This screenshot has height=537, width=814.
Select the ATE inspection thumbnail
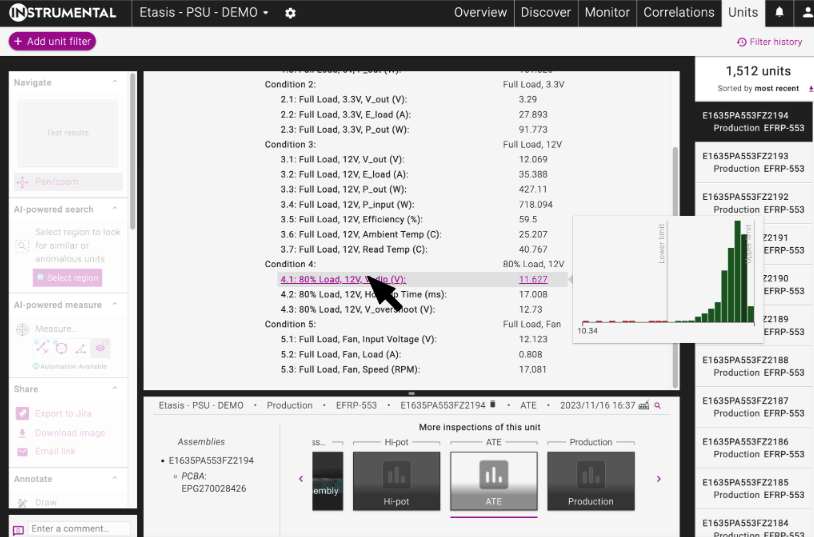[x=494, y=481]
